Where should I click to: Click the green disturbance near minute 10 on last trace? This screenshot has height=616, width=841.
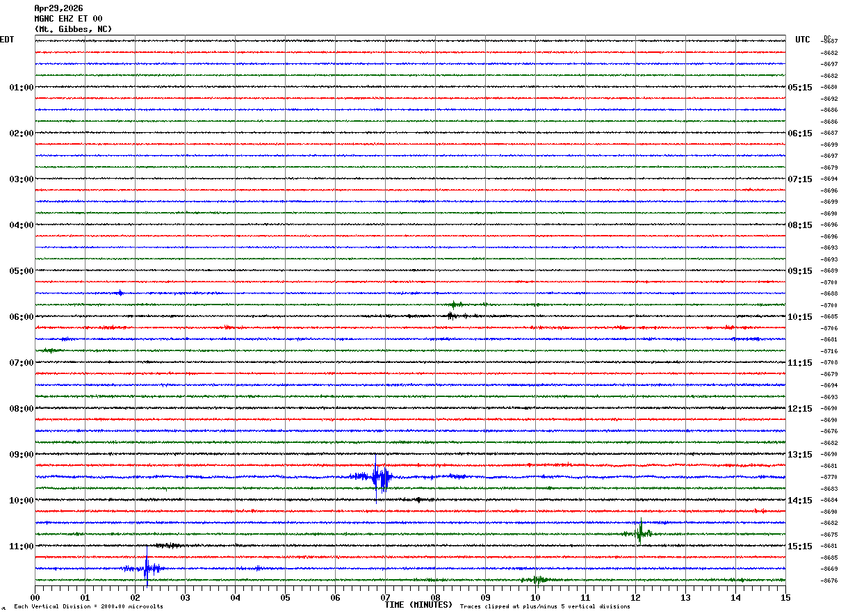[x=537, y=579]
